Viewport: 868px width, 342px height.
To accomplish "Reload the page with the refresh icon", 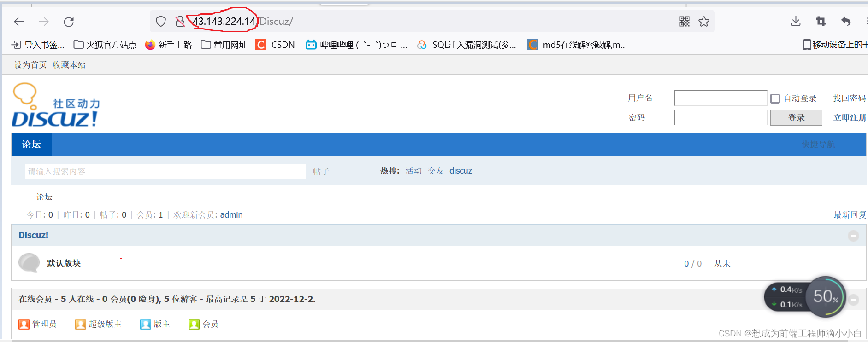I will [x=69, y=22].
